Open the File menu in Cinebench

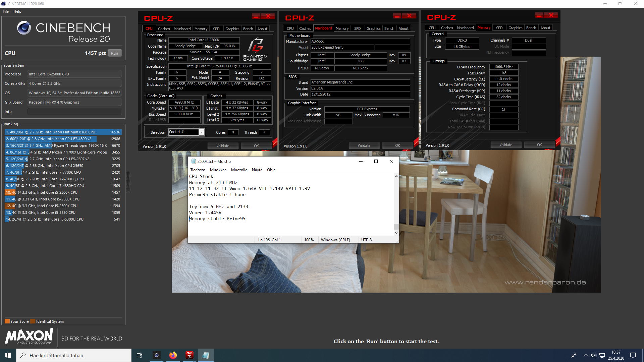point(6,11)
